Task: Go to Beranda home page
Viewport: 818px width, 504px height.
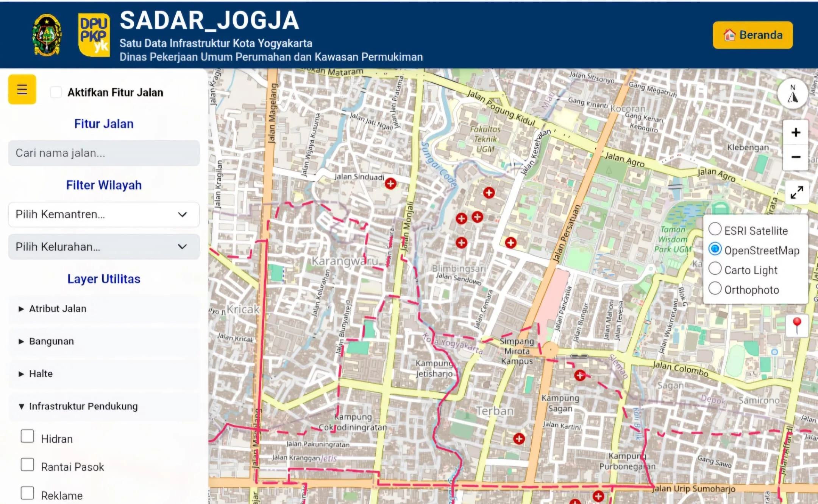Action: click(x=752, y=35)
